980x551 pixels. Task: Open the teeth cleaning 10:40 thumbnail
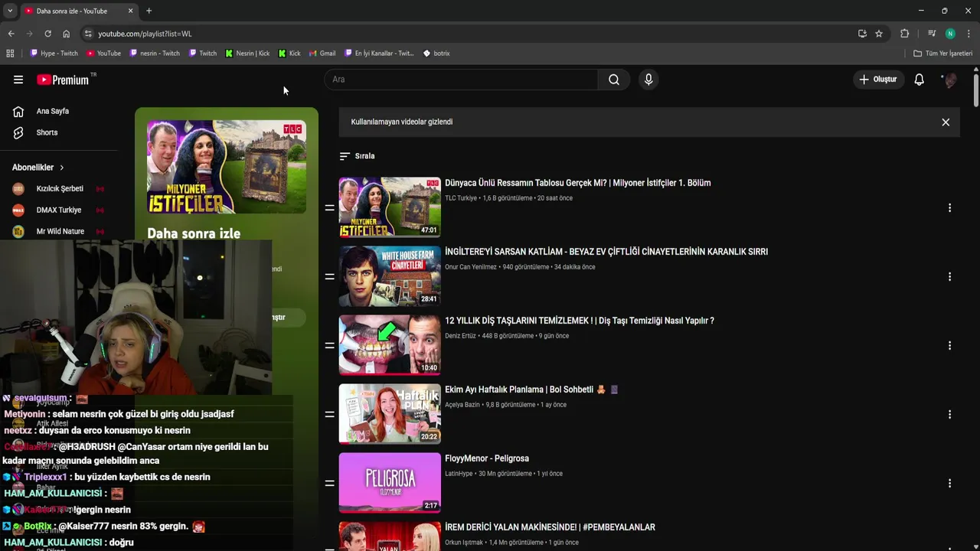pos(390,344)
